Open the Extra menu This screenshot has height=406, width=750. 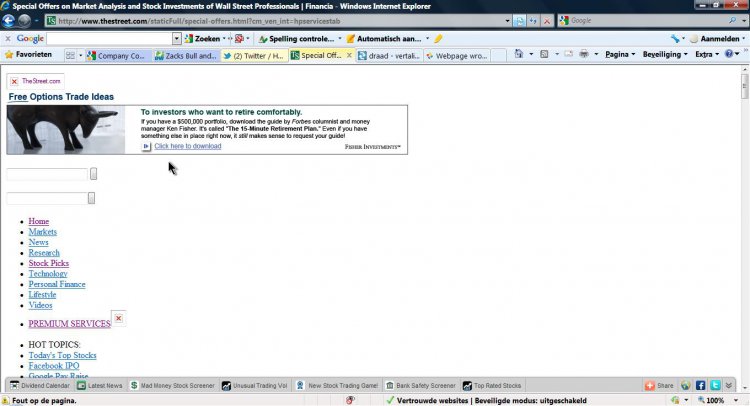tap(707, 55)
